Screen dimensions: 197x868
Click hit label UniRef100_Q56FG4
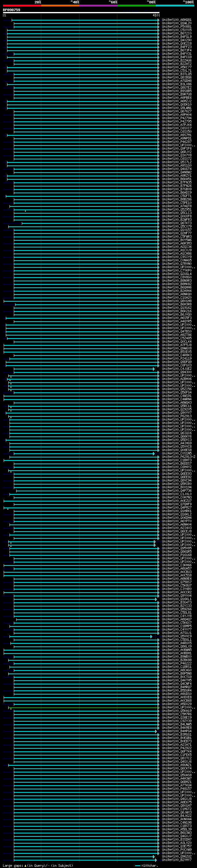[x=176, y=392]
